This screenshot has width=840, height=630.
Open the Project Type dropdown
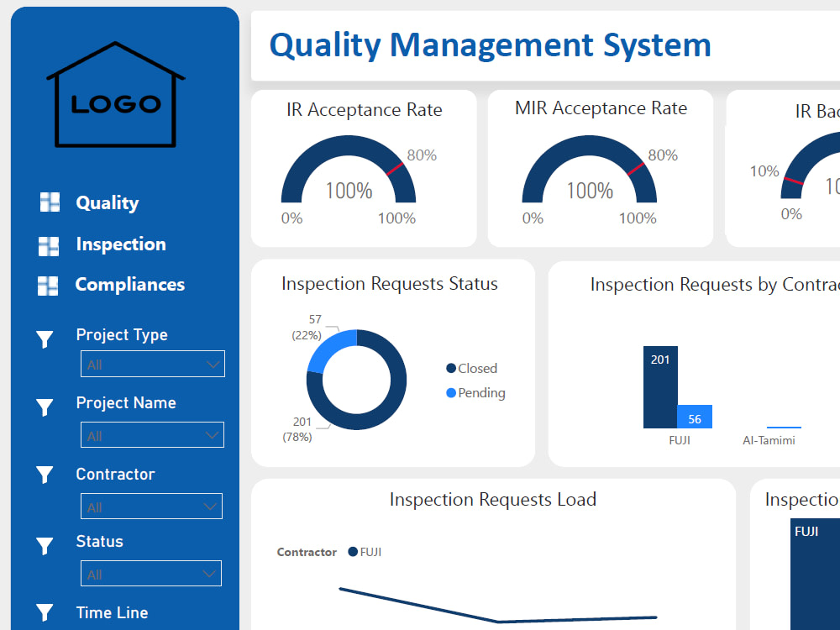coord(152,364)
